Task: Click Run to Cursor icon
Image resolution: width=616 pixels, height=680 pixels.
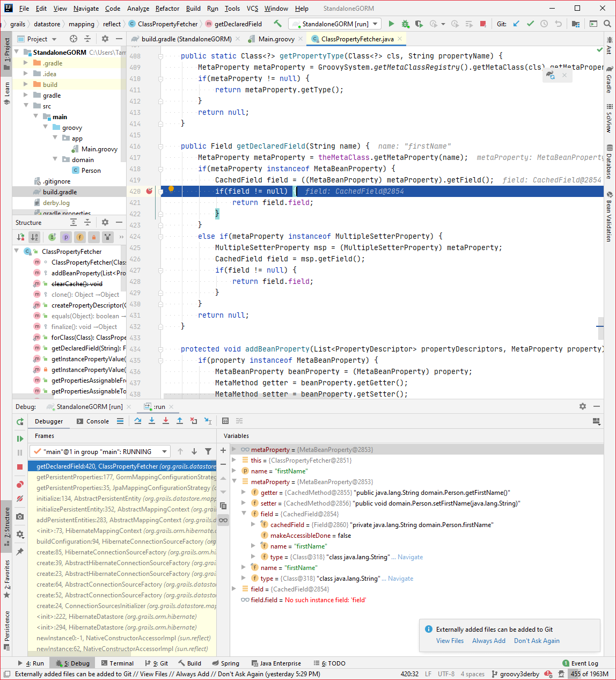Action: 208,421
